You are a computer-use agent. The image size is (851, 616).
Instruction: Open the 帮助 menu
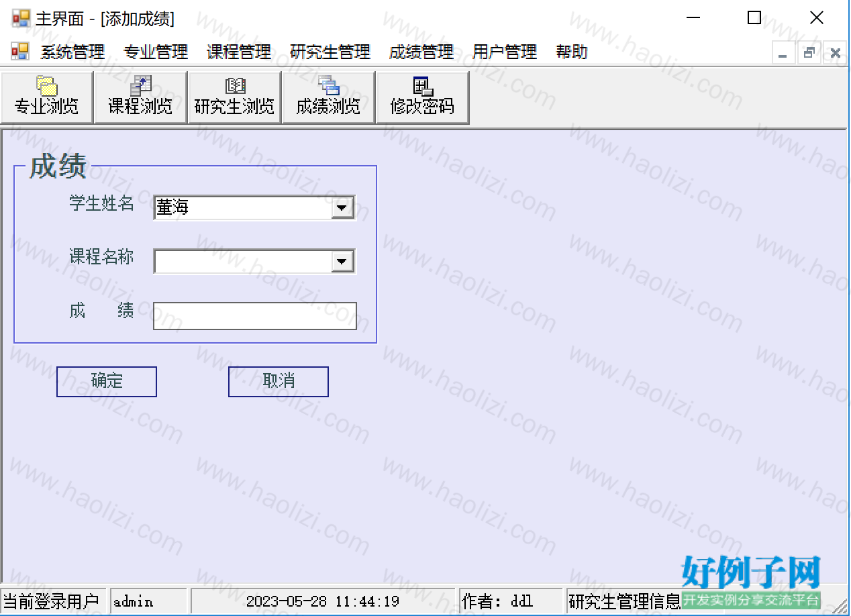[572, 52]
